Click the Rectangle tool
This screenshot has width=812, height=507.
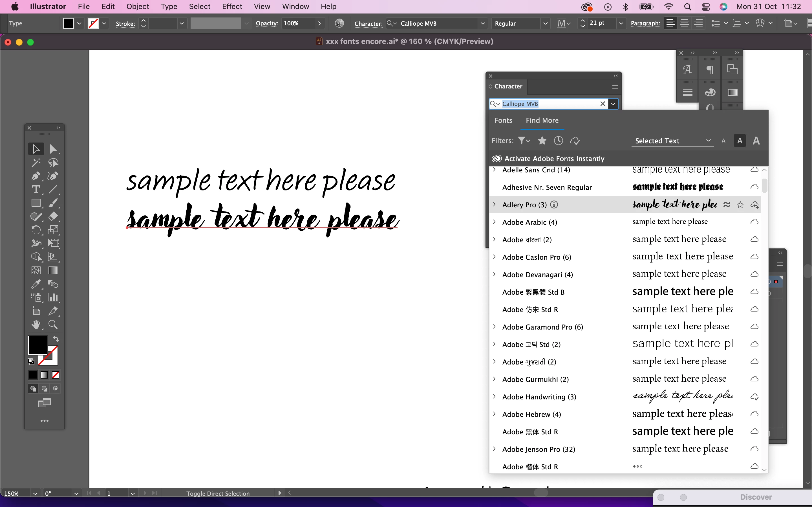pos(36,203)
